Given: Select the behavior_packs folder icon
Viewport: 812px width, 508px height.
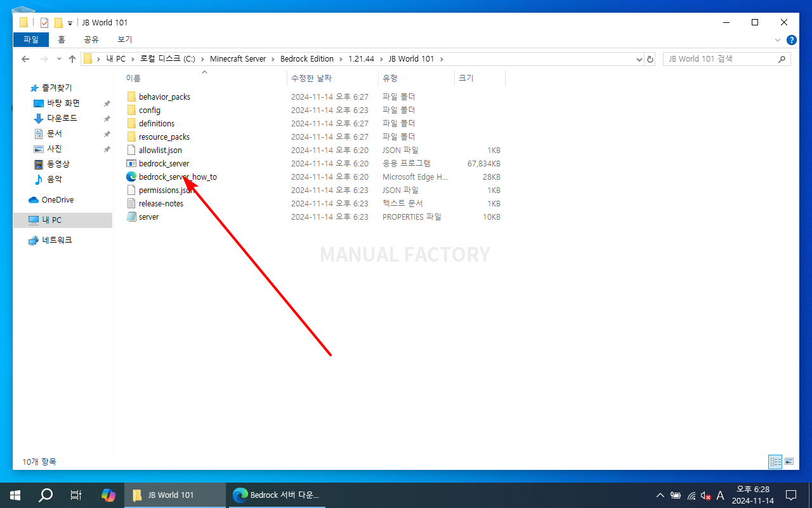Looking at the screenshot, I should (131, 97).
